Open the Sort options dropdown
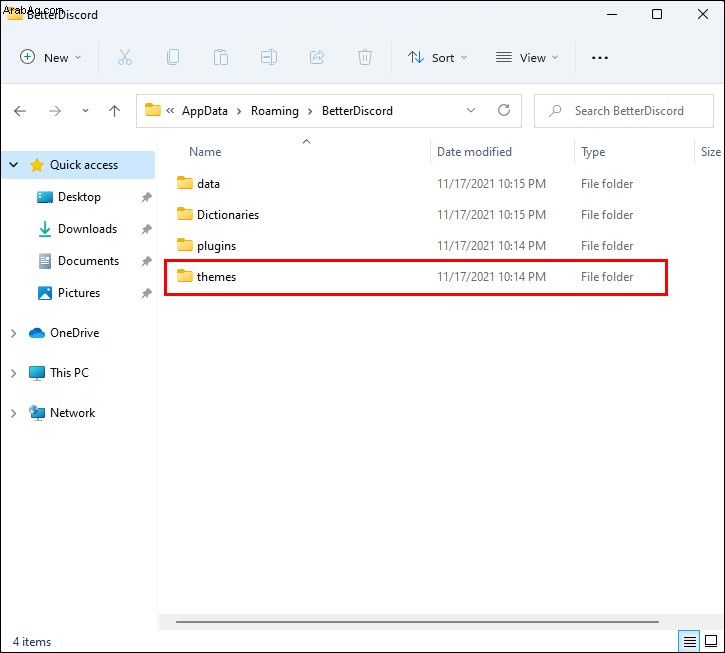 pos(437,58)
